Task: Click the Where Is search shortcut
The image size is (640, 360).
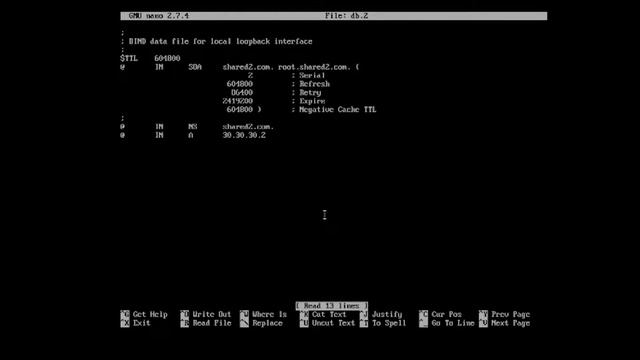Action: (269, 314)
